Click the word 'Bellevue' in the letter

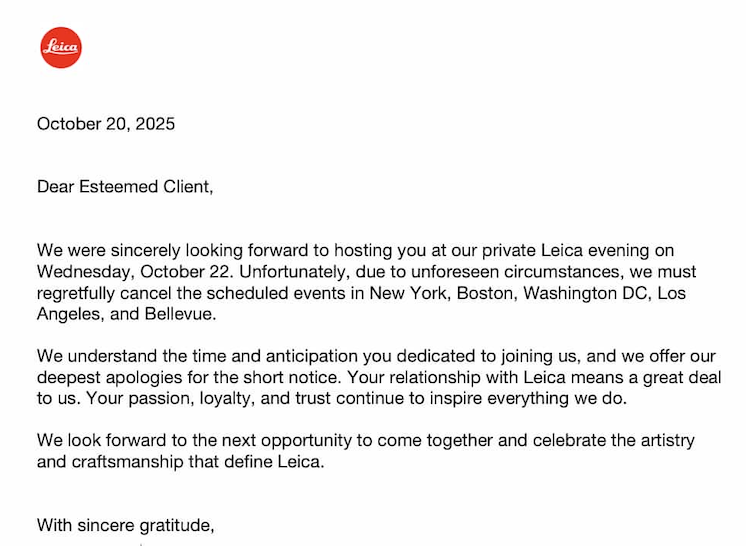pos(183,313)
